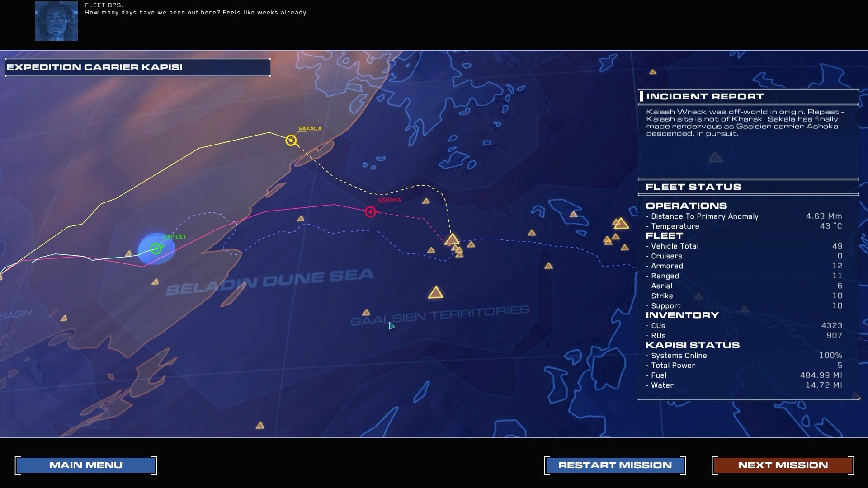Click the small triangle at top of map
This screenshot has width=868, height=488.
(x=653, y=72)
